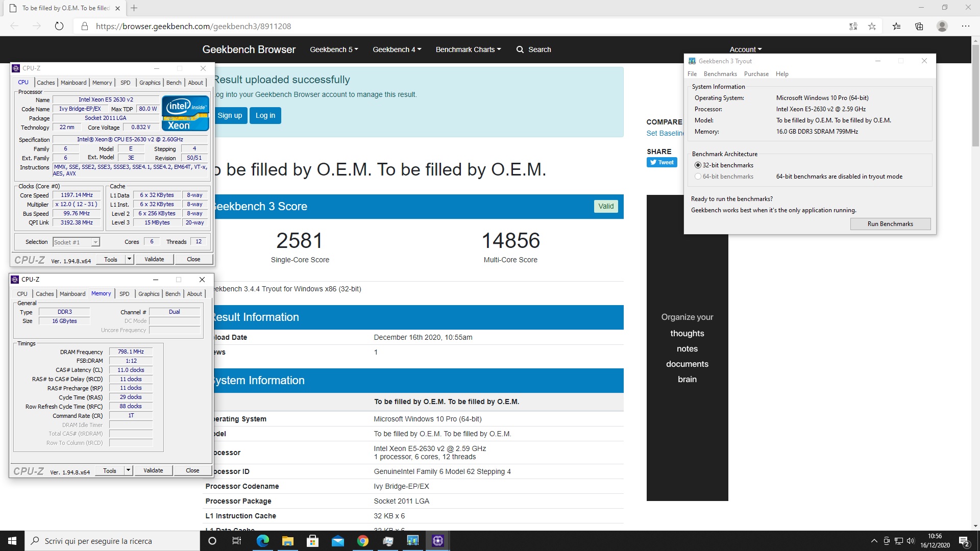Click the browser back arrow
The width and height of the screenshot is (980, 551).
point(14,26)
